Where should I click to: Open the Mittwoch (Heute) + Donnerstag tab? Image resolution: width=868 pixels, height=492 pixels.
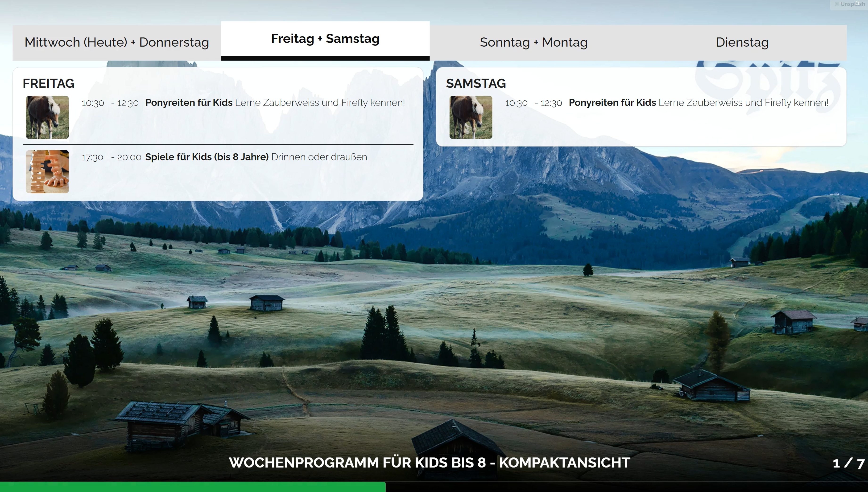[x=117, y=42]
